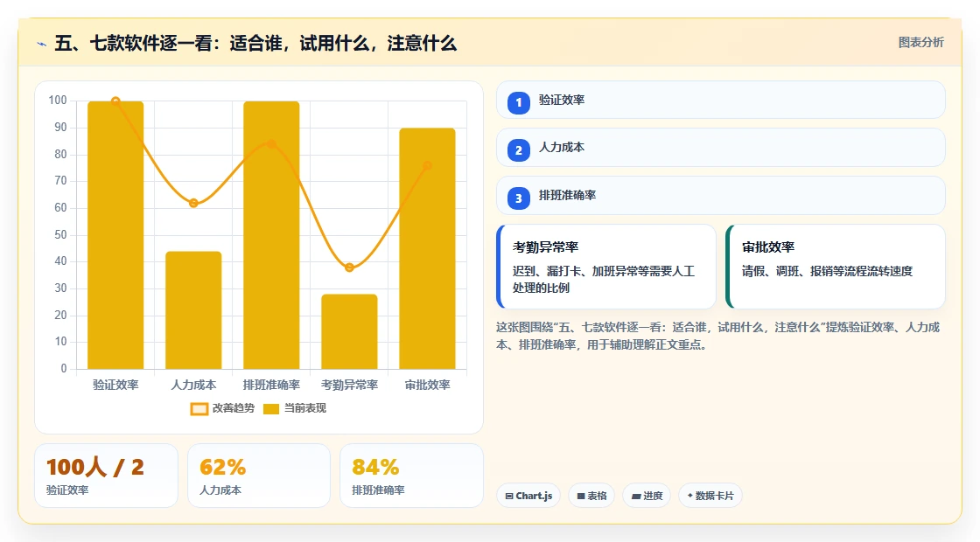Open the 考勤异常率 description card
The height and width of the screenshot is (542, 980).
[x=606, y=267]
